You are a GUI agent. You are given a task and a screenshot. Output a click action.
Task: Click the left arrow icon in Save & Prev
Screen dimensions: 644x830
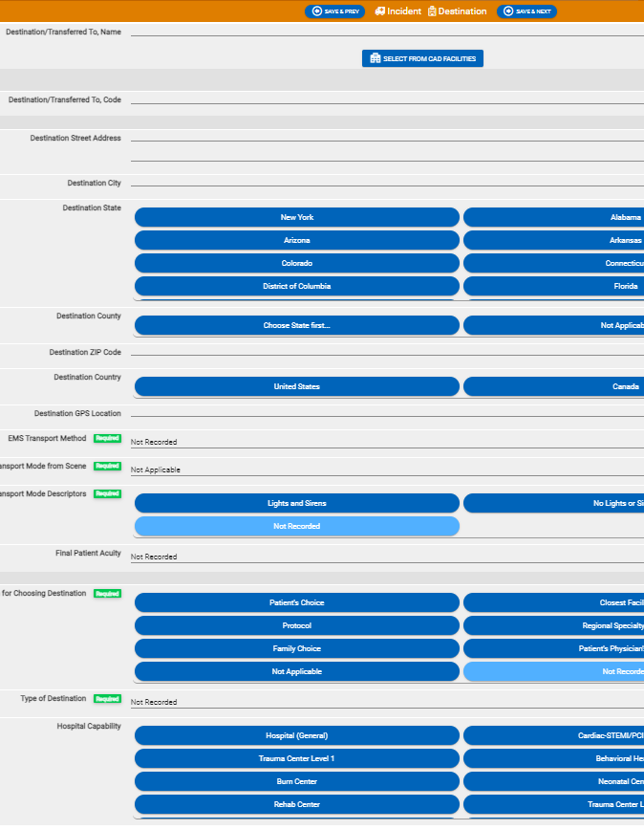coord(317,11)
